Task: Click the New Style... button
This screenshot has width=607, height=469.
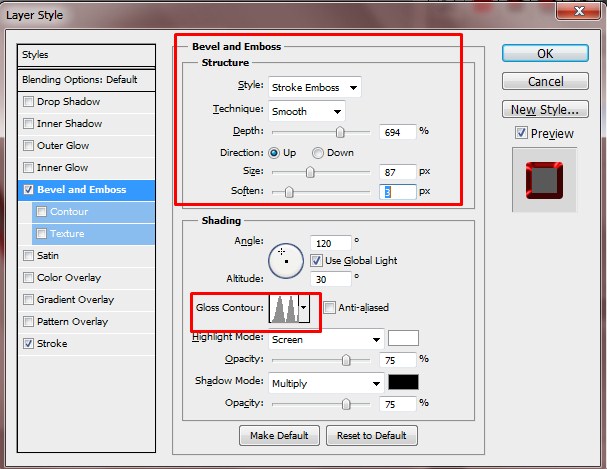Action: click(x=545, y=110)
